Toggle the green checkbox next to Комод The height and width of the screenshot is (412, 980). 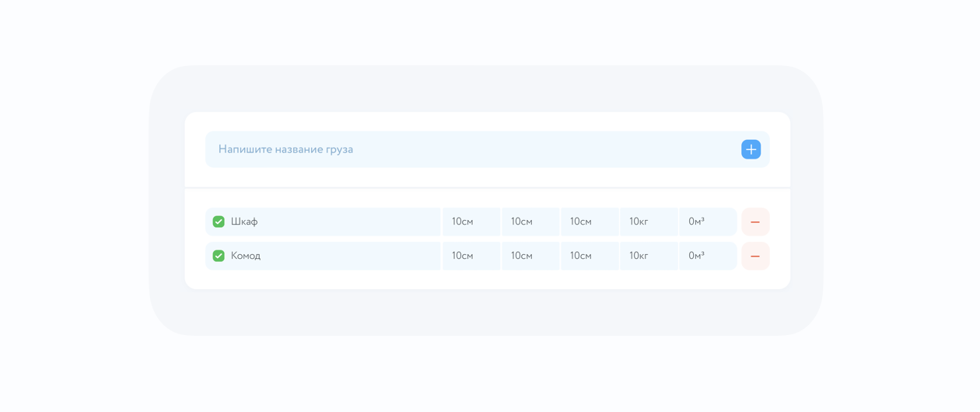219,256
